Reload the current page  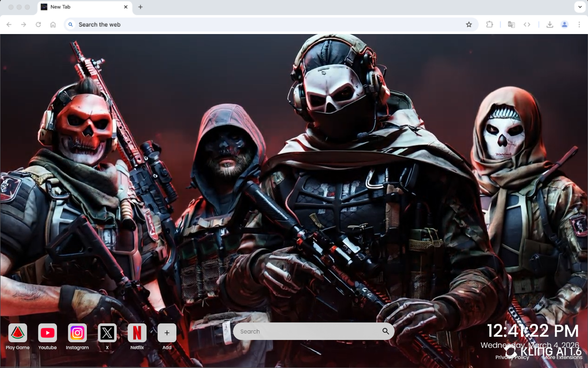point(38,24)
